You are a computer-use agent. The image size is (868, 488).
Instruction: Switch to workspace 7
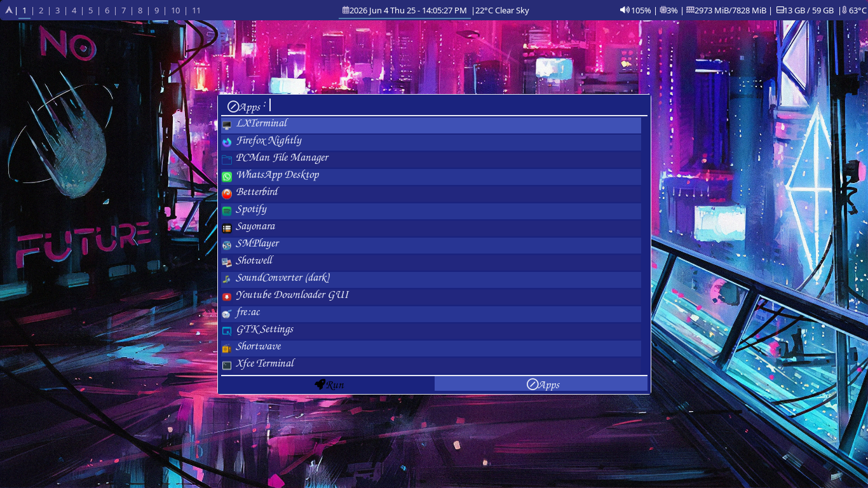coord(123,10)
